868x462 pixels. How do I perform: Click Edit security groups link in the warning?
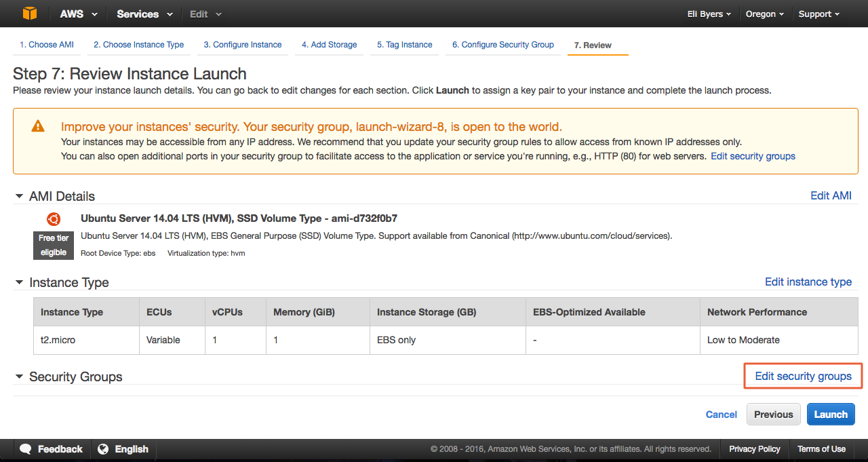coord(753,156)
